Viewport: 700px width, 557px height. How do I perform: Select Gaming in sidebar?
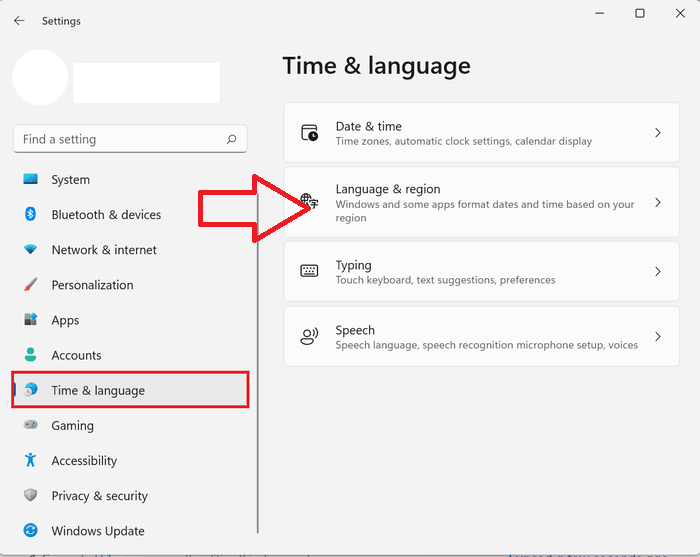(x=73, y=426)
